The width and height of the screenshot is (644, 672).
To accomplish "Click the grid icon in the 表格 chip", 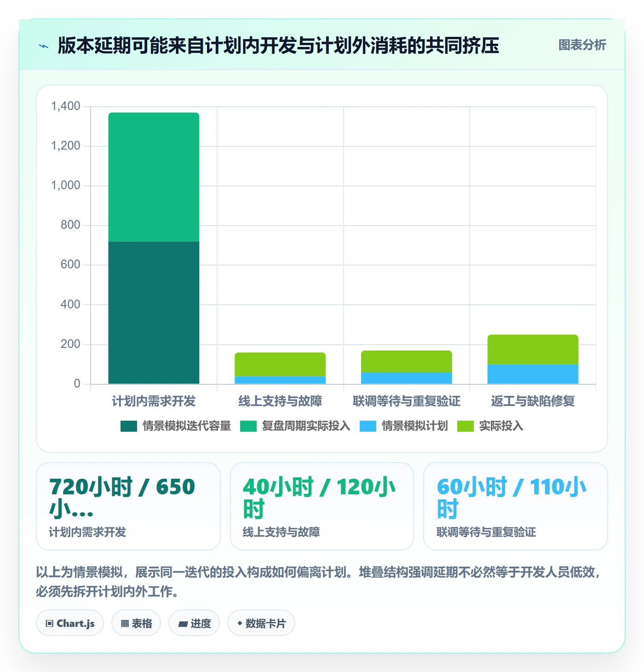I will click(125, 624).
